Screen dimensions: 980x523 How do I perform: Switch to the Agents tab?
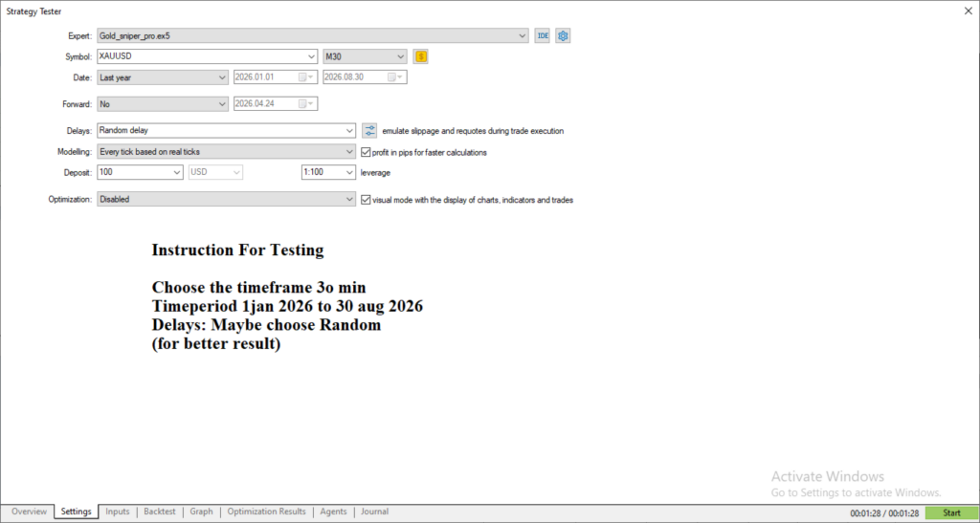click(x=333, y=512)
